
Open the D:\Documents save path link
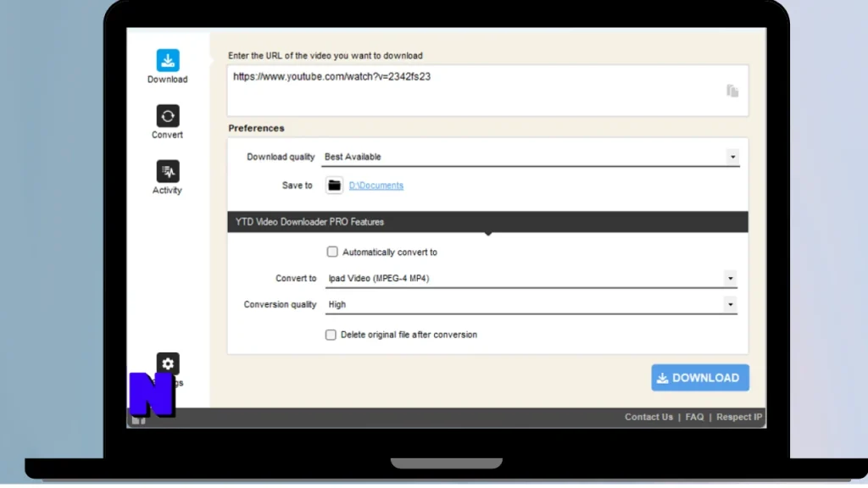coord(376,186)
